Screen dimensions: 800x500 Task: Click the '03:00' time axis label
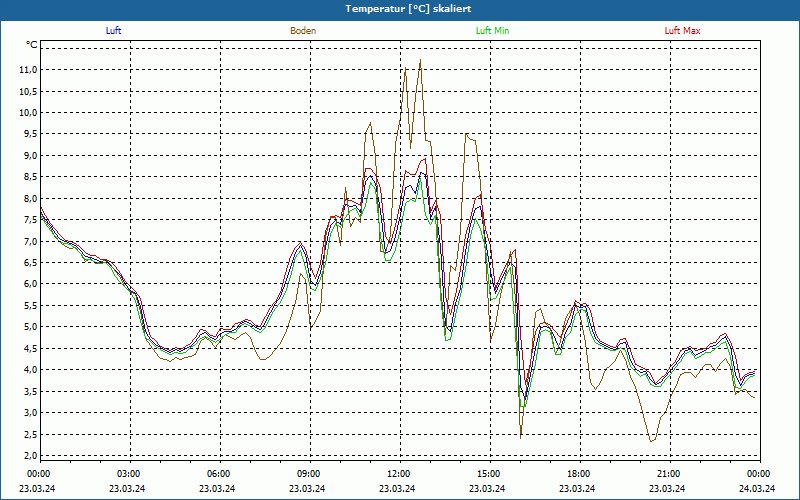[131, 474]
